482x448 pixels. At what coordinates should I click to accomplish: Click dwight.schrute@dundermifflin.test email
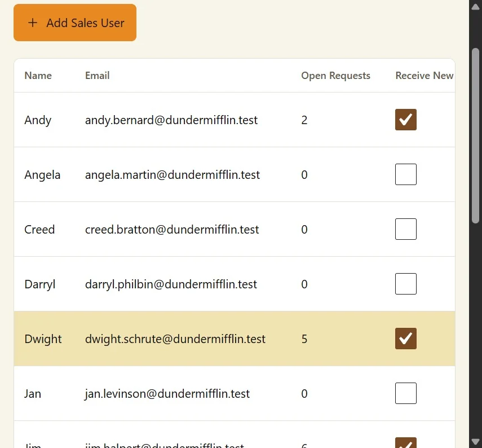(175, 339)
